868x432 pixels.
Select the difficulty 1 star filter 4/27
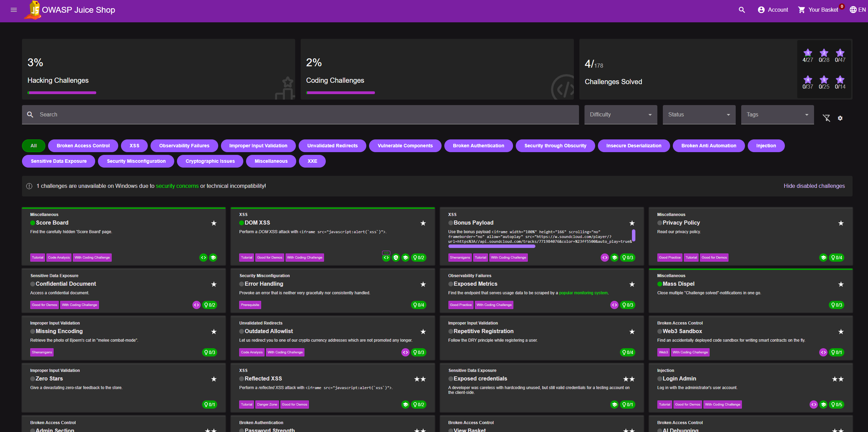click(x=808, y=56)
